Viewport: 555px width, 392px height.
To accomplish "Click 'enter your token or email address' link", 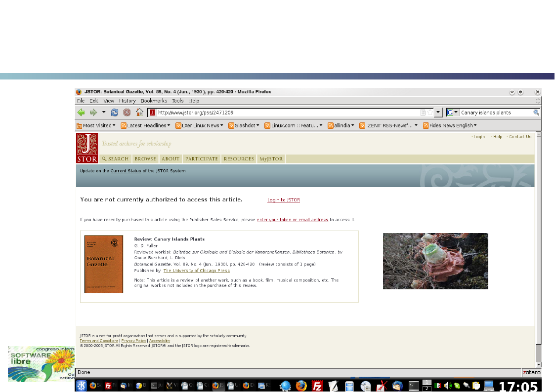I will click(x=293, y=220).
